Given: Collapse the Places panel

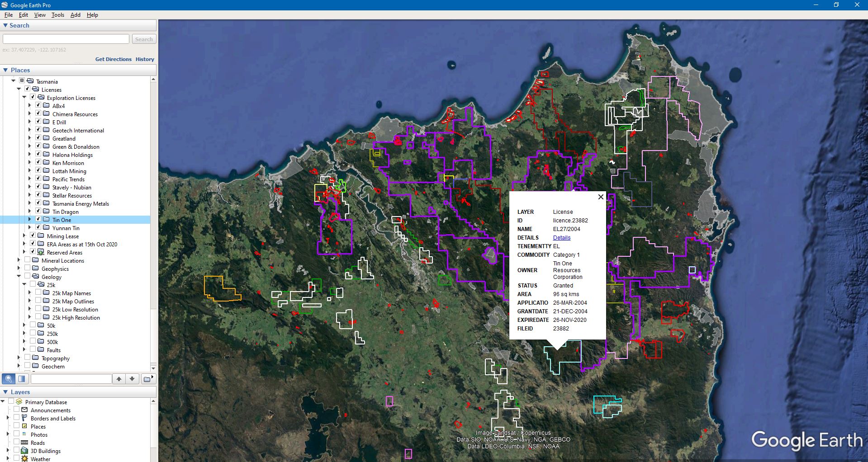Looking at the screenshot, I should (x=5, y=70).
